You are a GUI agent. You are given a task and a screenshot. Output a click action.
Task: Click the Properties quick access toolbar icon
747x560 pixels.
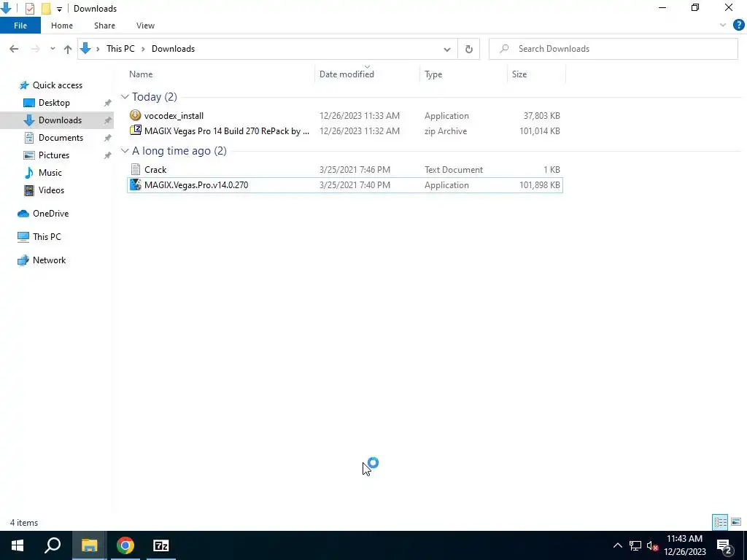[x=29, y=8]
